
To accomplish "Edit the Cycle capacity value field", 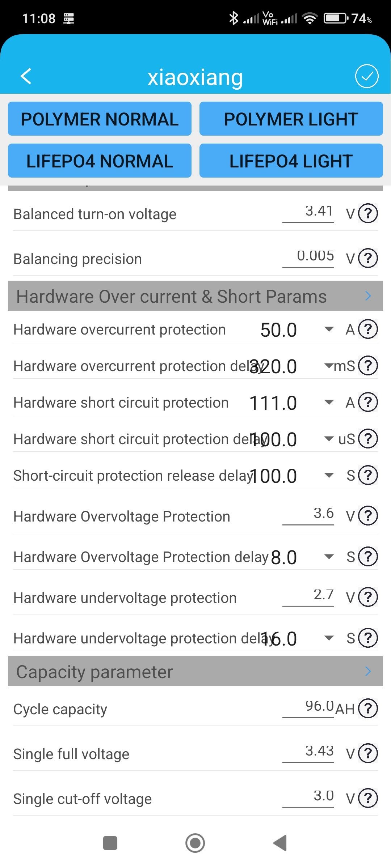I will 308,706.
